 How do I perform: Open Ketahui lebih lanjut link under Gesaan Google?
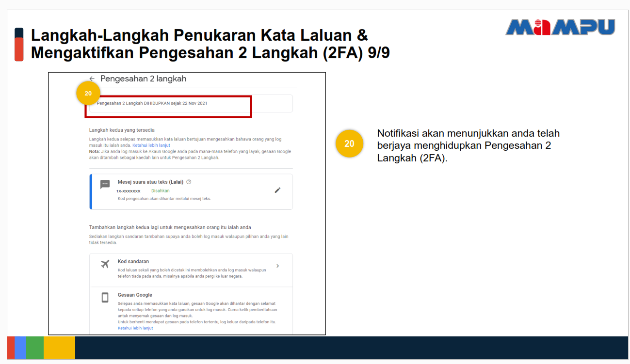[x=135, y=328]
